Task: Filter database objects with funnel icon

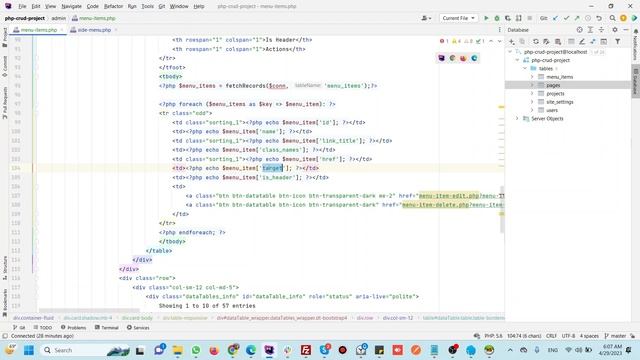Action: click(618, 41)
